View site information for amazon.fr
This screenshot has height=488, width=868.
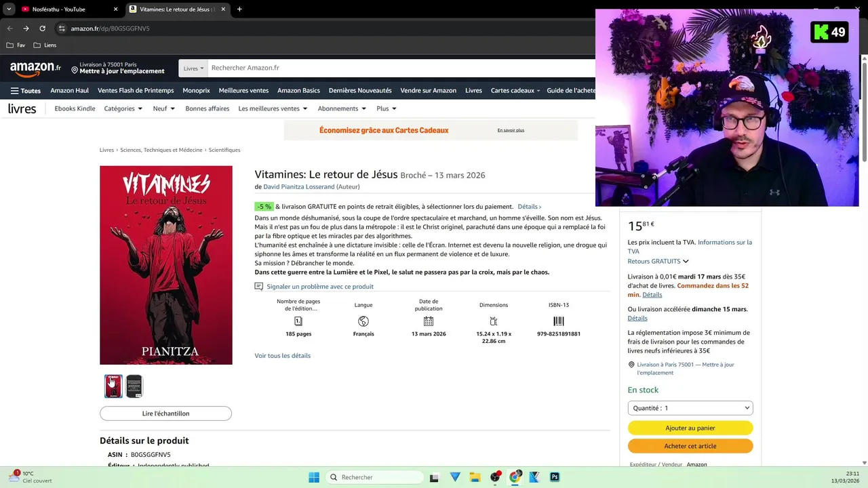tap(62, 28)
